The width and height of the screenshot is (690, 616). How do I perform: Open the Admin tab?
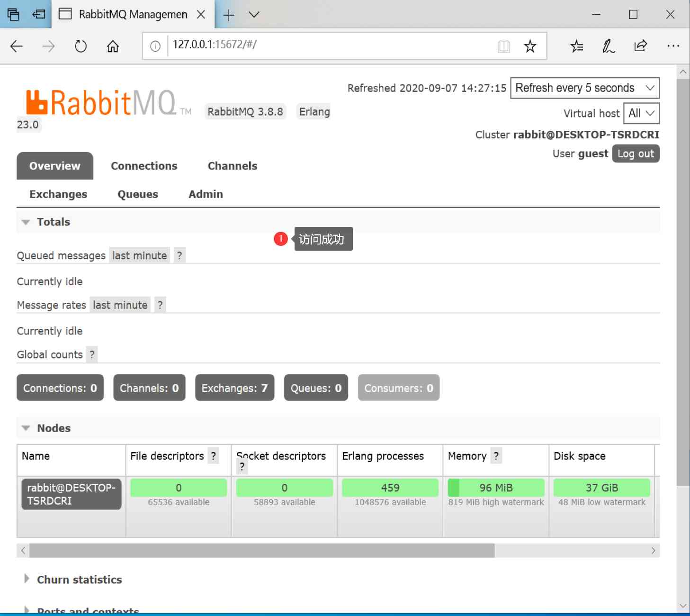click(x=206, y=194)
